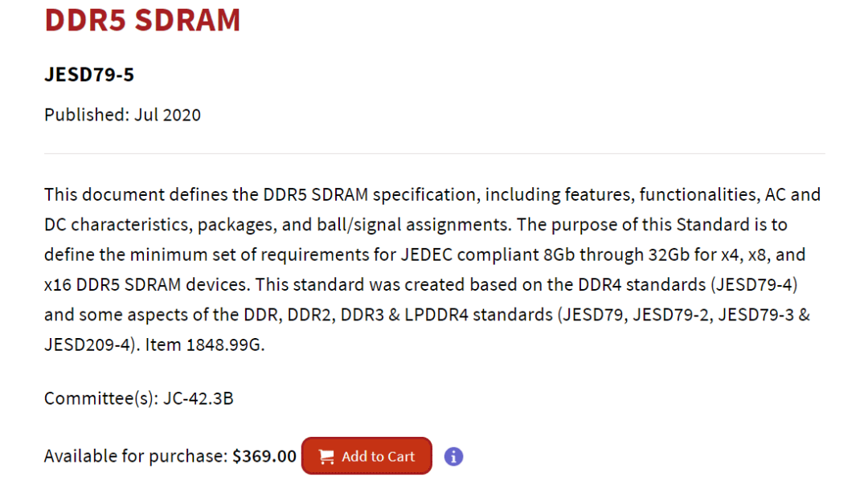Click the Available for purchase label
The width and height of the screenshot is (868, 485).
pyautogui.click(x=136, y=456)
